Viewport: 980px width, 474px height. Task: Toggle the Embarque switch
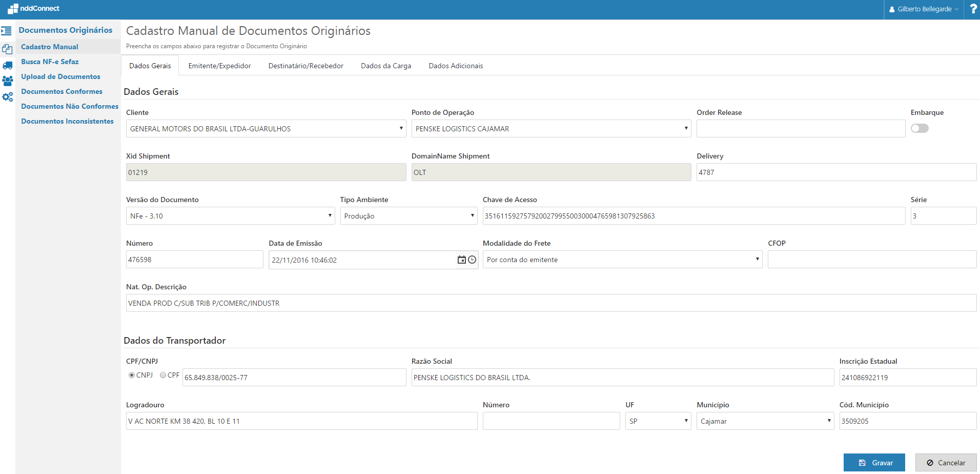(920, 128)
